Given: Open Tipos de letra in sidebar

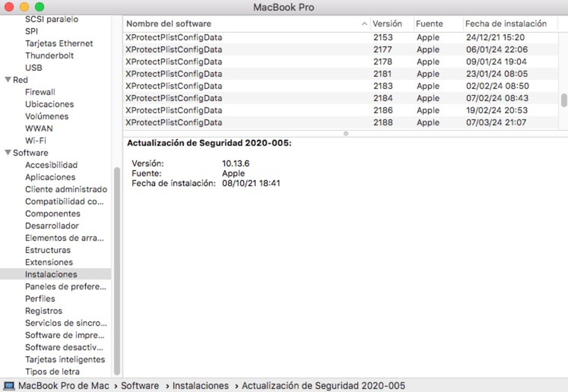Looking at the screenshot, I should click(x=52, y=371).
